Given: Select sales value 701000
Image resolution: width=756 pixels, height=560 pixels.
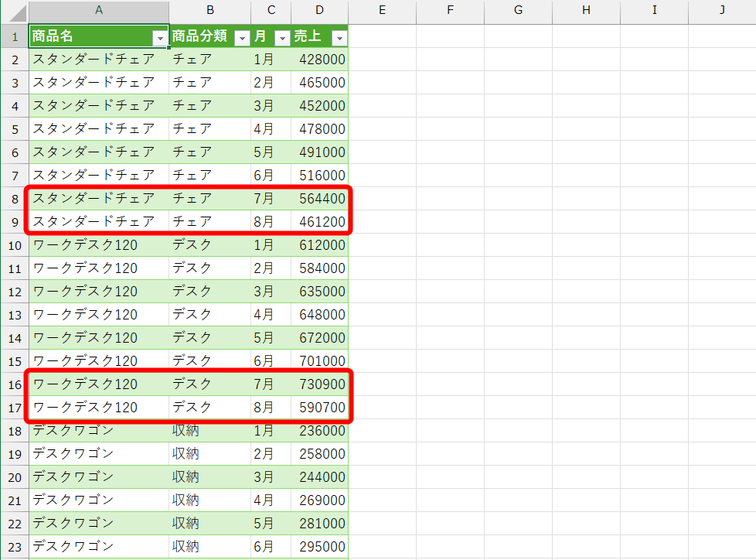Looking at the screenshot, I should (x=320, y=360).
